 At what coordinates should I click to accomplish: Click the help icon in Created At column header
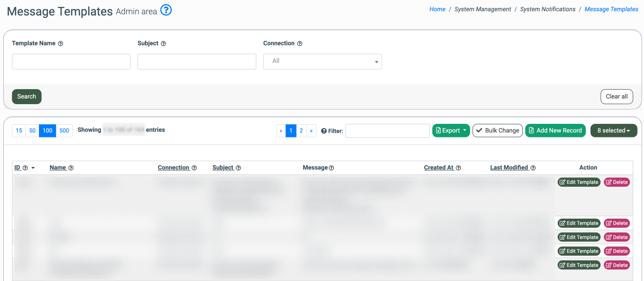pyautogui.click(x=458, y=168)
